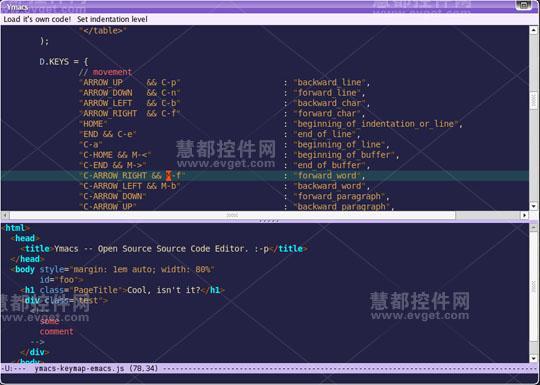
Task: Open the "Set indentation level" menu
Action: pyautogui.click(x=112, y=19)
